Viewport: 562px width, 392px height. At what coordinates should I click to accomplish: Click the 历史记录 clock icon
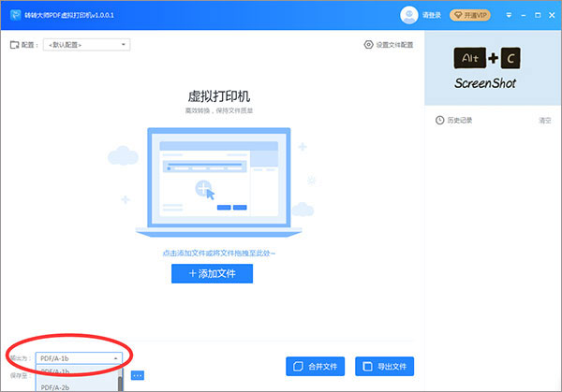point(440,121)
